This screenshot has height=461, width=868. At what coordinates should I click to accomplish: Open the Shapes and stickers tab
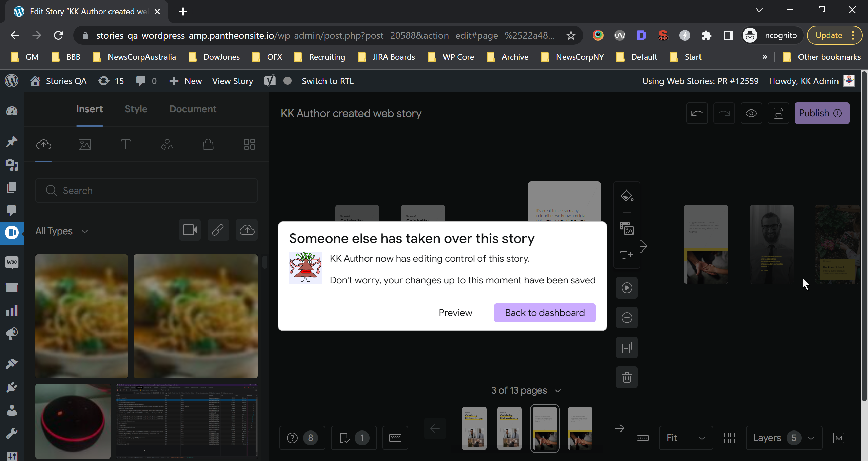click(167, 145)
